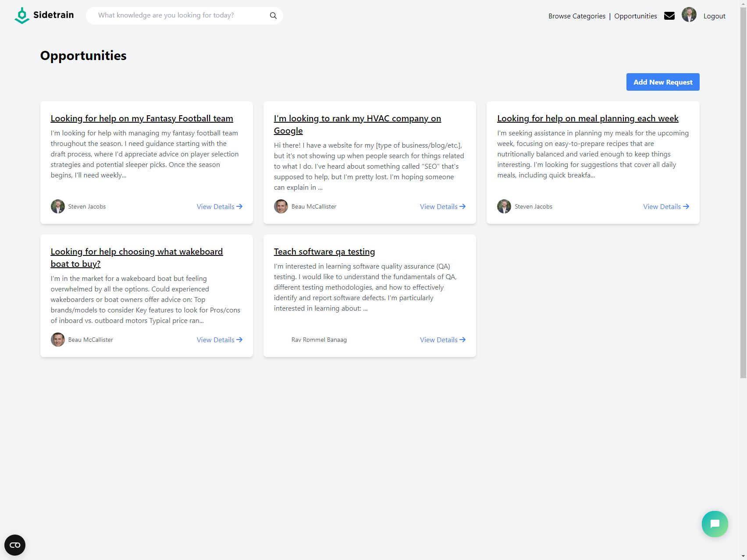Image resolution: width=747 pixels, height=560 pixels.
Task: Click Steven Jacobs avatar on Fantasy Football card
Action: (58, 206)
